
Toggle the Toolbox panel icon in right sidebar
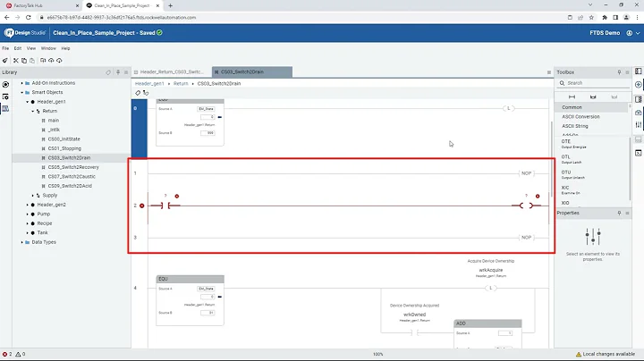tap(639, 99)
